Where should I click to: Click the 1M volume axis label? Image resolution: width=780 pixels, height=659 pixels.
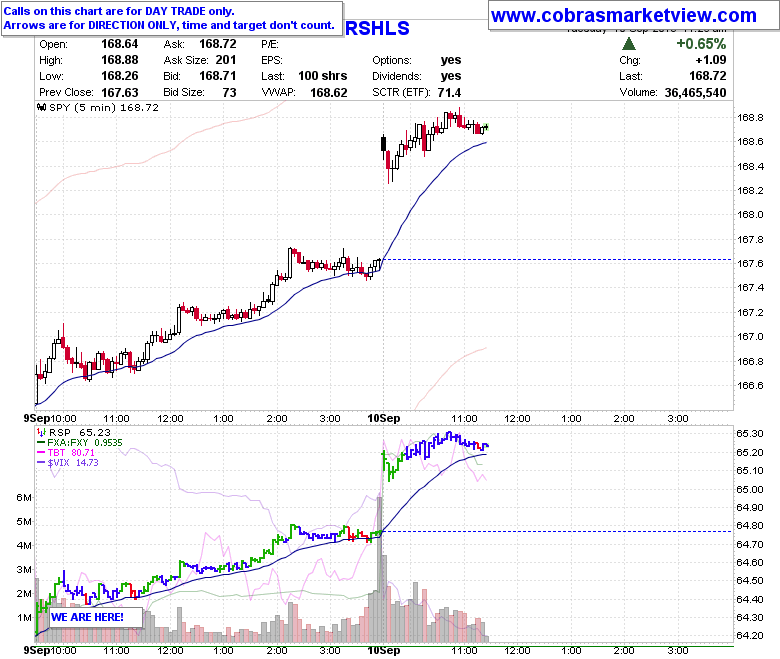(x=24, y=617)
